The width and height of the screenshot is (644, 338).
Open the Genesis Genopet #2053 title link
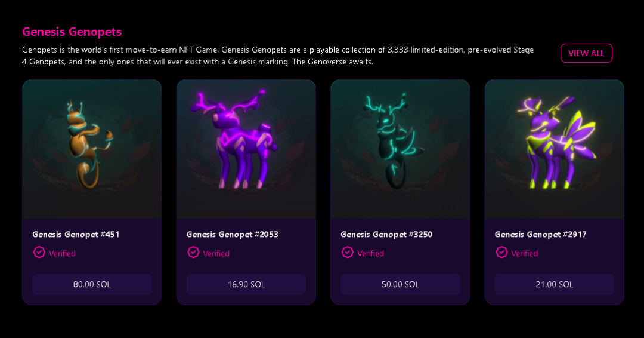[232, 235]
